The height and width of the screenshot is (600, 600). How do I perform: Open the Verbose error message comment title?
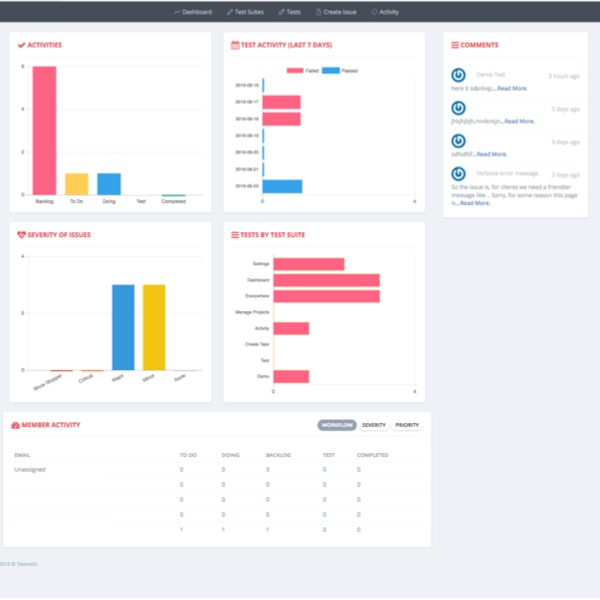(x=507, y=173)
